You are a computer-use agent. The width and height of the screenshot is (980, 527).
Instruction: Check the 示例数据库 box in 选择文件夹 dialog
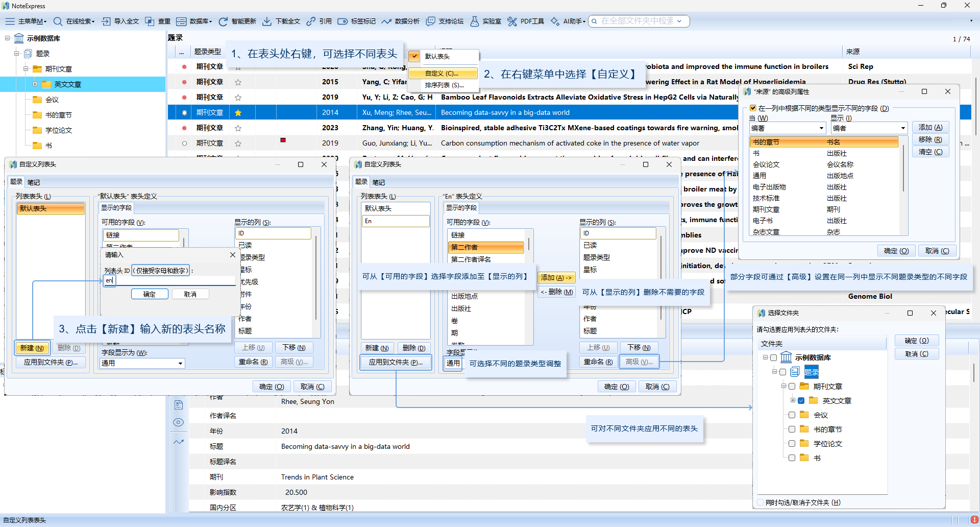(x=774, y=357)
